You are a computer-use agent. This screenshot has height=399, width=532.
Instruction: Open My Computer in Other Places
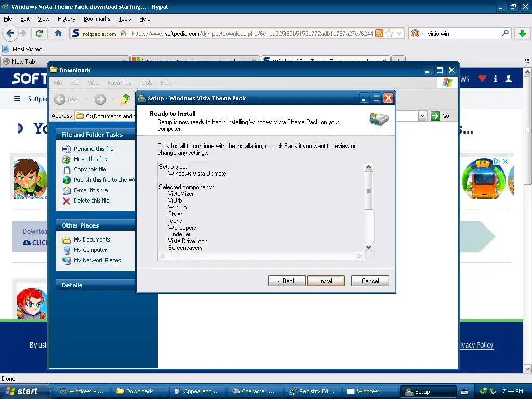coord(90,250)
